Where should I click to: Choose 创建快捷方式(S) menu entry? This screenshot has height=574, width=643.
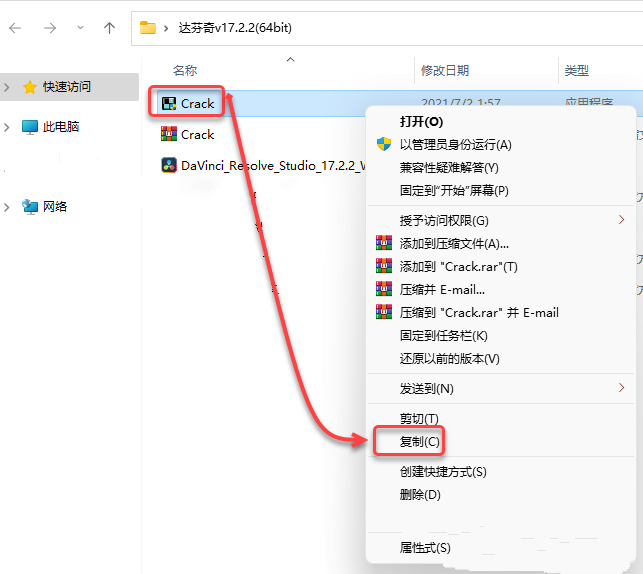(x=443, y=472)
